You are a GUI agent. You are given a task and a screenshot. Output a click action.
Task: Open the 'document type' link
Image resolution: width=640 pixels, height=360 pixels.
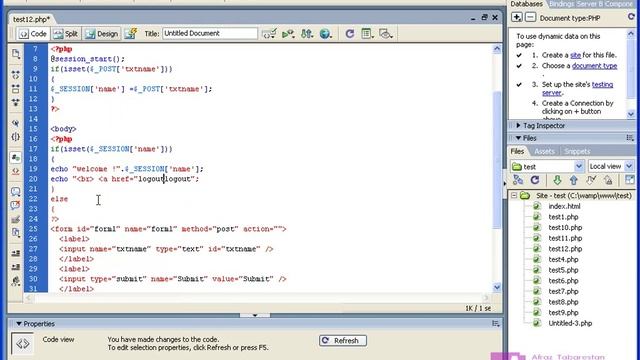tap(594, 66)
